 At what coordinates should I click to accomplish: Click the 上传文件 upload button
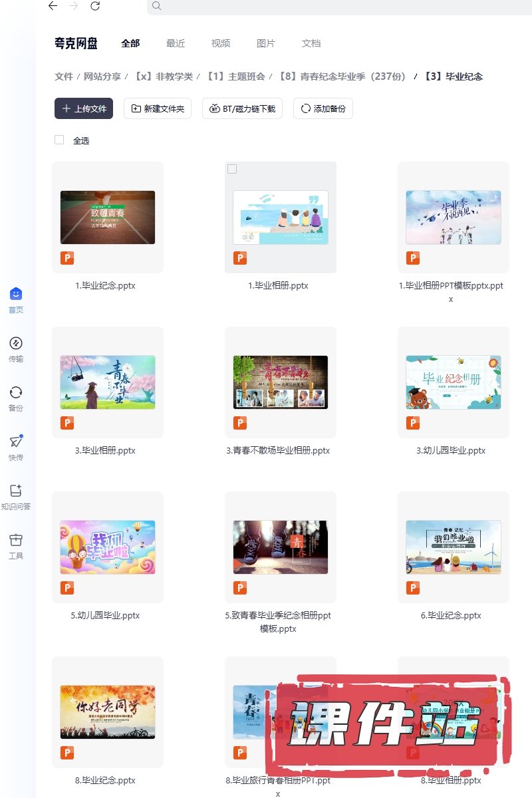(x=84, y=108)
